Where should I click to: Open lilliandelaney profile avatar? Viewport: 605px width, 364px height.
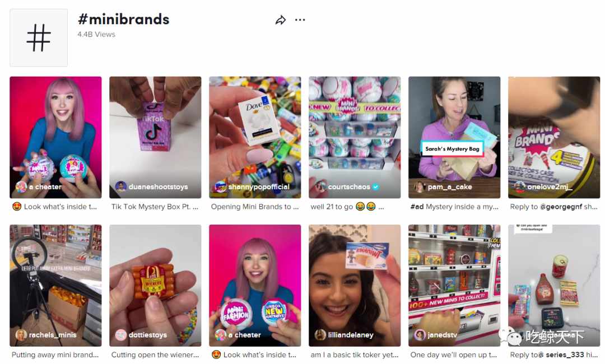[320, 335]
